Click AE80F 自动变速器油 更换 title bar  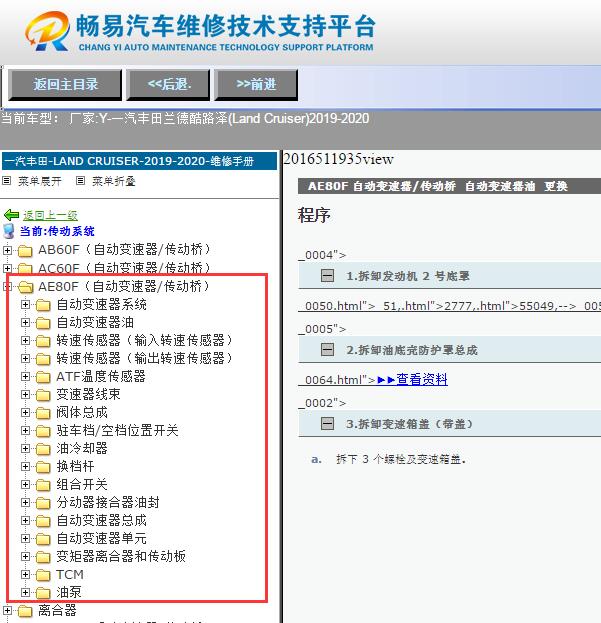click(x=449, y=186)
